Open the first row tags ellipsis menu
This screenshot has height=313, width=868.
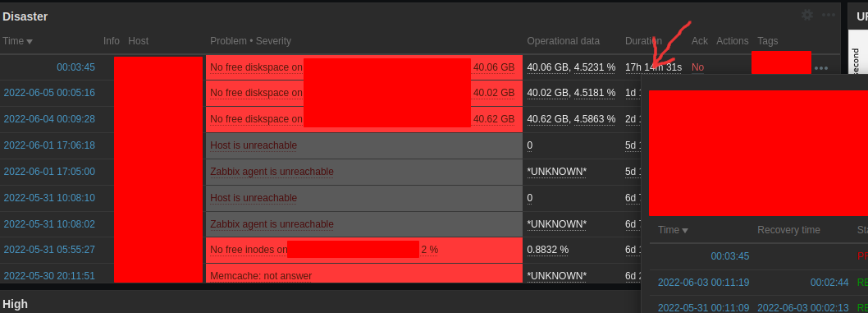click(821, 68)
